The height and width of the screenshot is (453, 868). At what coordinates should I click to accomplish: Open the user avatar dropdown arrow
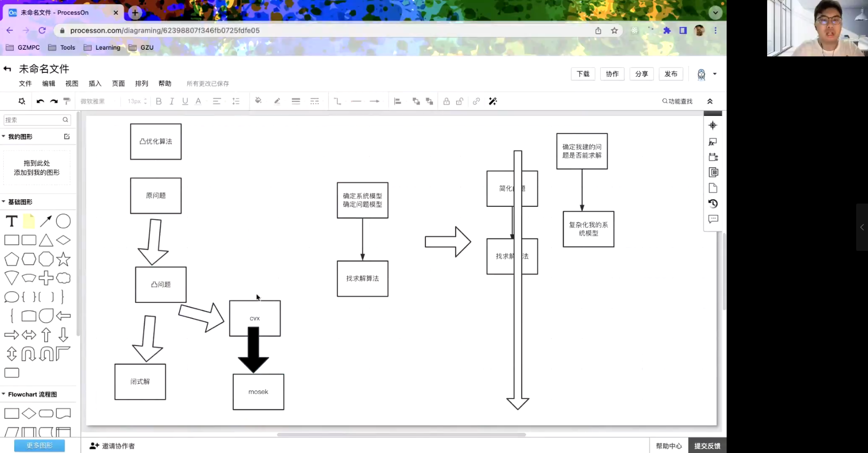click(715, 74)
